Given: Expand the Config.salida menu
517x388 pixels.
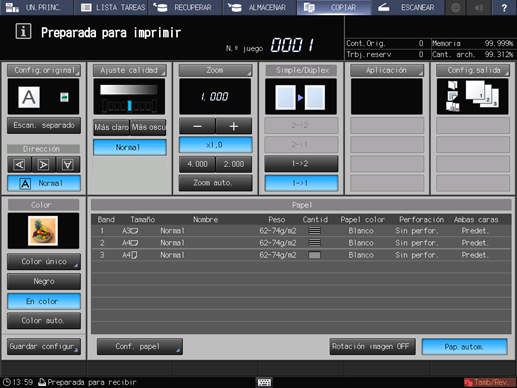Looking at the screenshot, I should pos(473,70).
